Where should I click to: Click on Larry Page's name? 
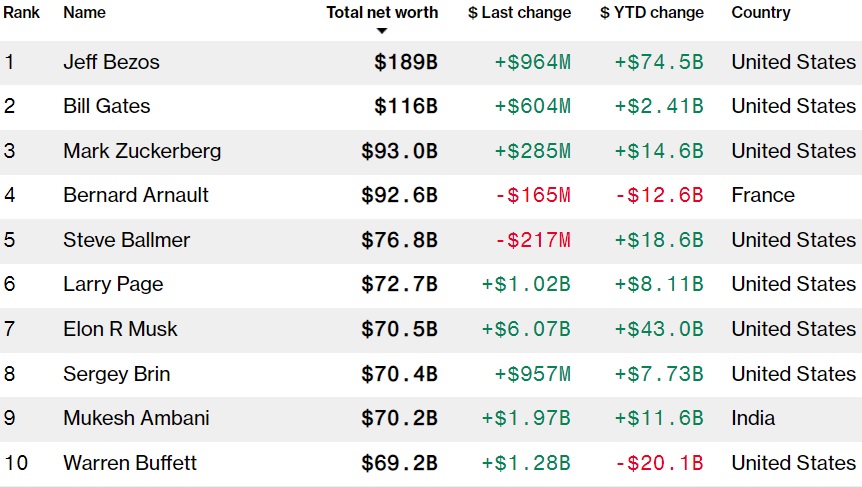point(113,284)
